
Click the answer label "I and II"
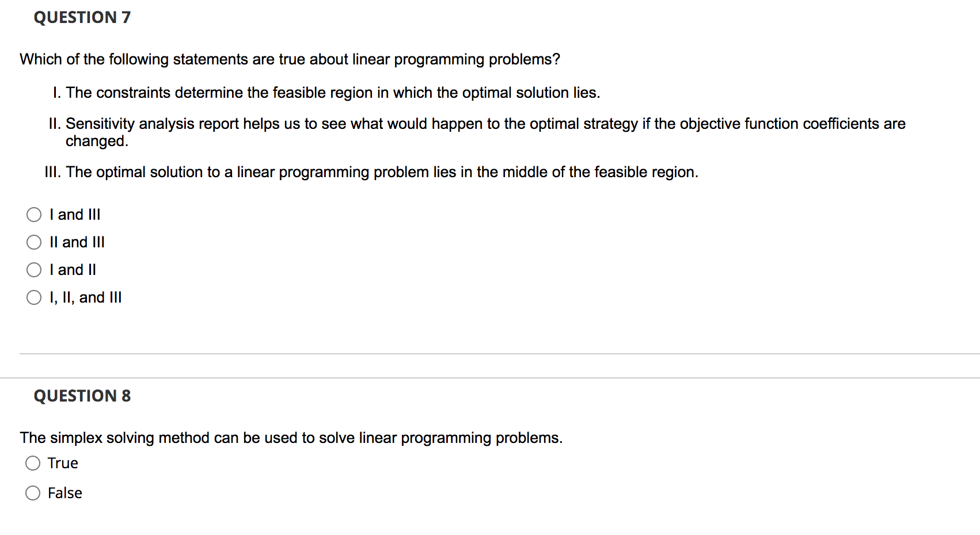tap(73, 269)
